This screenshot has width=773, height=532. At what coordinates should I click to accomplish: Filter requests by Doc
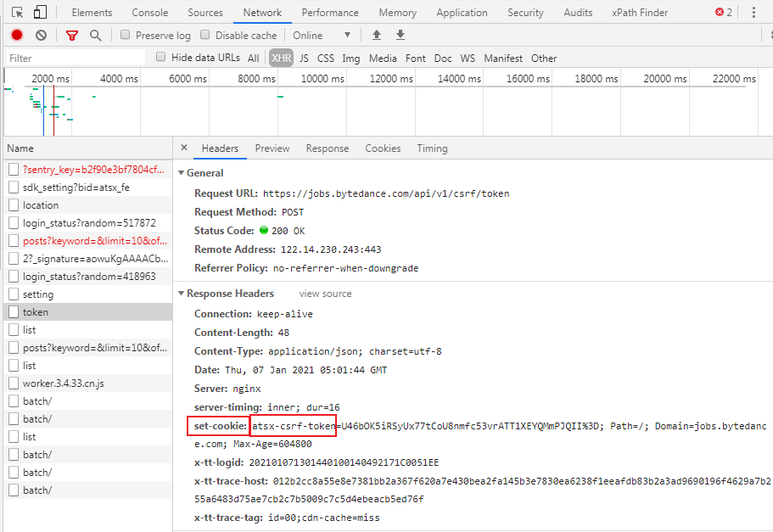point(443,59)
